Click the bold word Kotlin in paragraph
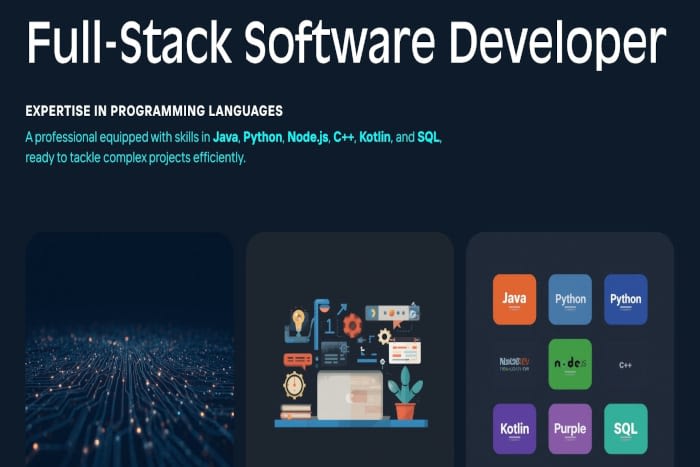The image size is (700, 467). 375,137
